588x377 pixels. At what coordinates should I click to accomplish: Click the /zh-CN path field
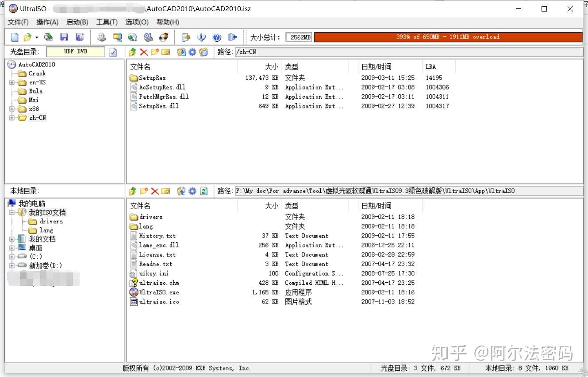click(408, 52)
